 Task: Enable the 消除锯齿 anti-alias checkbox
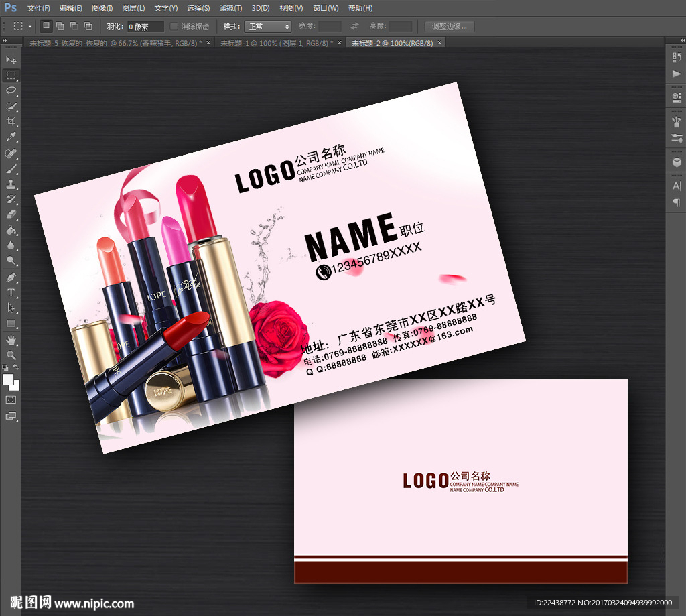pos(174,26)
